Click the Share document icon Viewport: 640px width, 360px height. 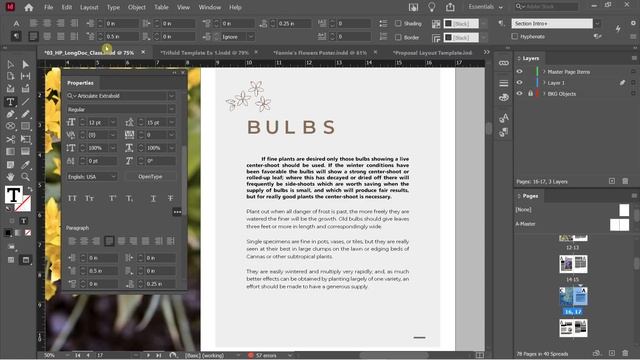[x=450, y=7]
